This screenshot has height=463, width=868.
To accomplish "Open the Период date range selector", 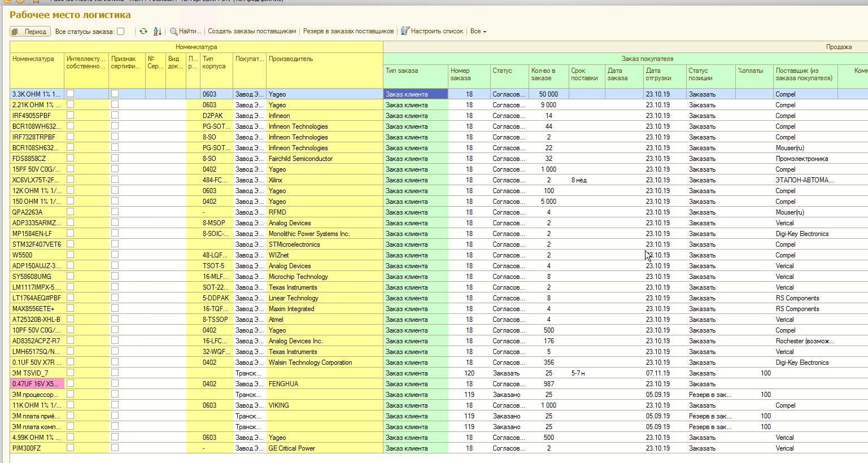I will pyautogui.click(x=30, y=32).
